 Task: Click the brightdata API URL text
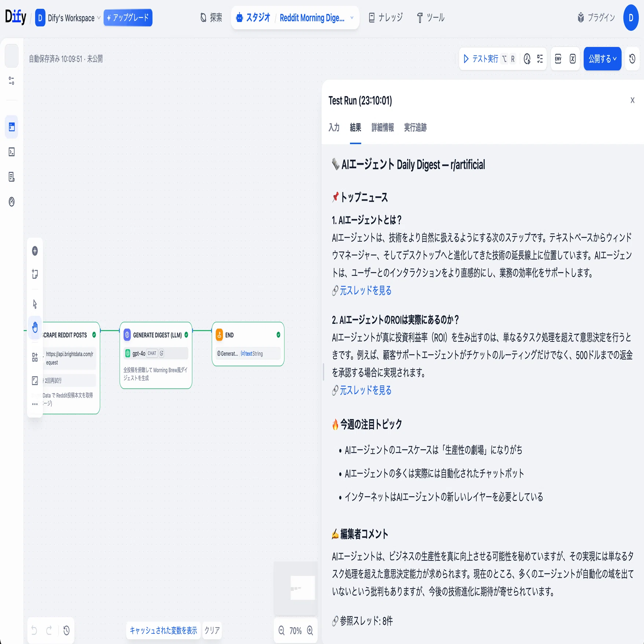pos(69,358)
